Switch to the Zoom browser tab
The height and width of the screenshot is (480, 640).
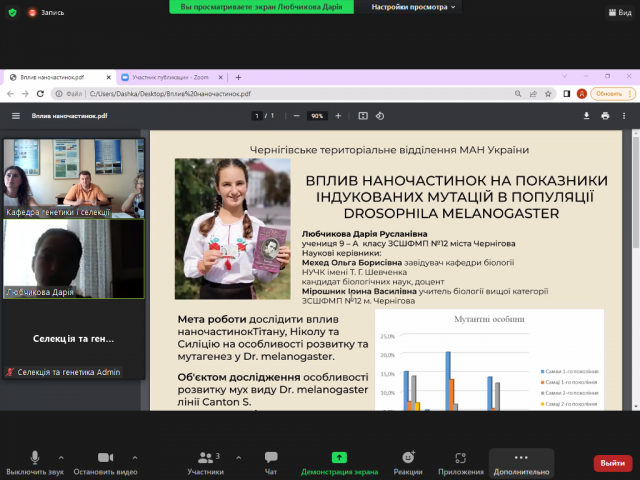(x=167, y=77)
